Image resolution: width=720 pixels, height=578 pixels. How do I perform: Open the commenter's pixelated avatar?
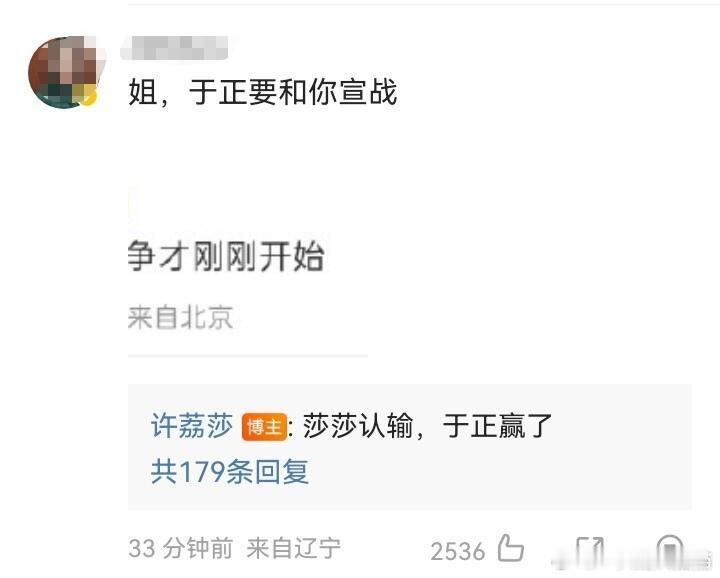tap(64, 72)
